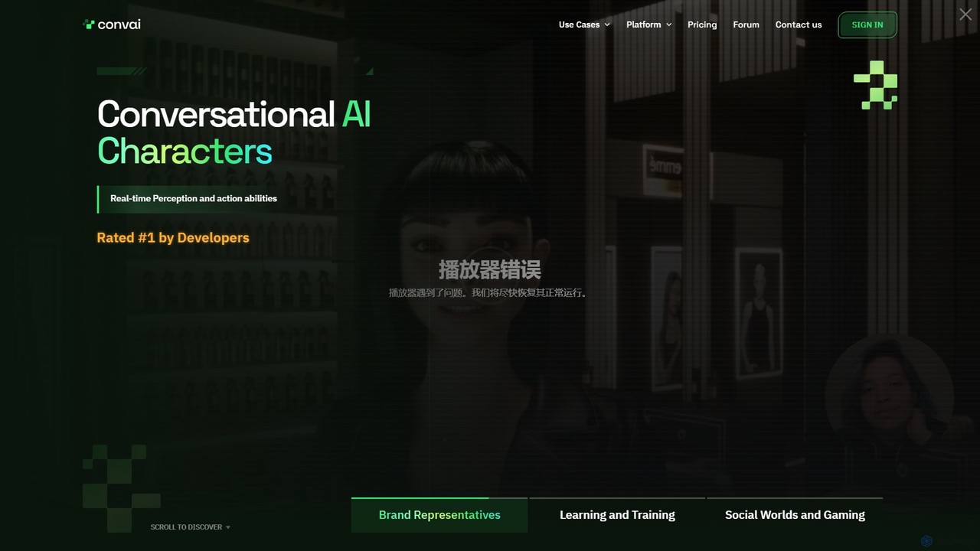980x551 pixels.
Task: Expand the Use Cases dropdown menu
Action: [584, 24]
